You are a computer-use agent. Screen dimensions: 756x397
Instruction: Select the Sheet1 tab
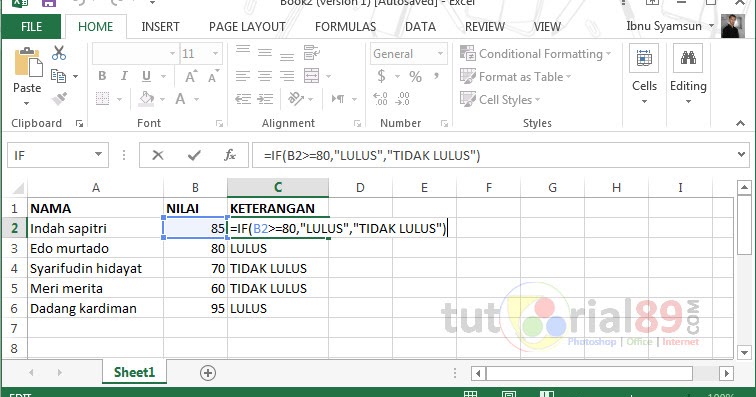tap(134, 372)
